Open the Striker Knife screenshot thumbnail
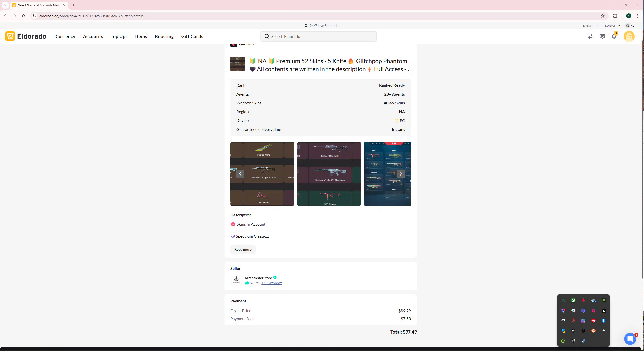 coord(262,174)
